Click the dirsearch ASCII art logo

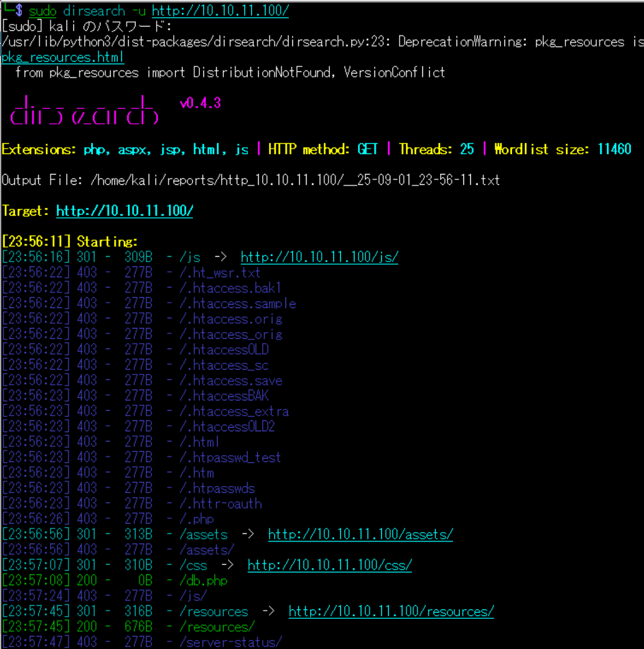[84, 111]
